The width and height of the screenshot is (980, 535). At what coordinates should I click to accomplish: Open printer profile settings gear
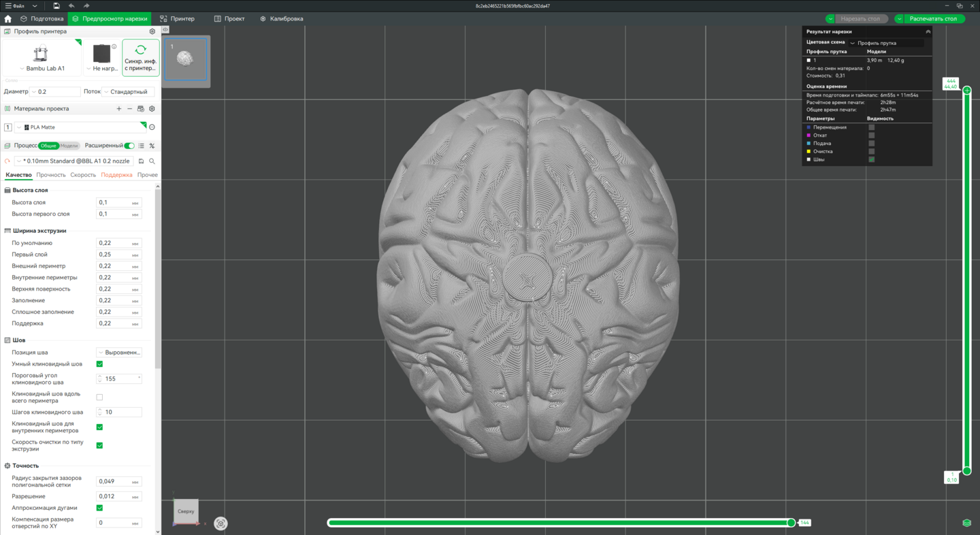tap(152, 31)
